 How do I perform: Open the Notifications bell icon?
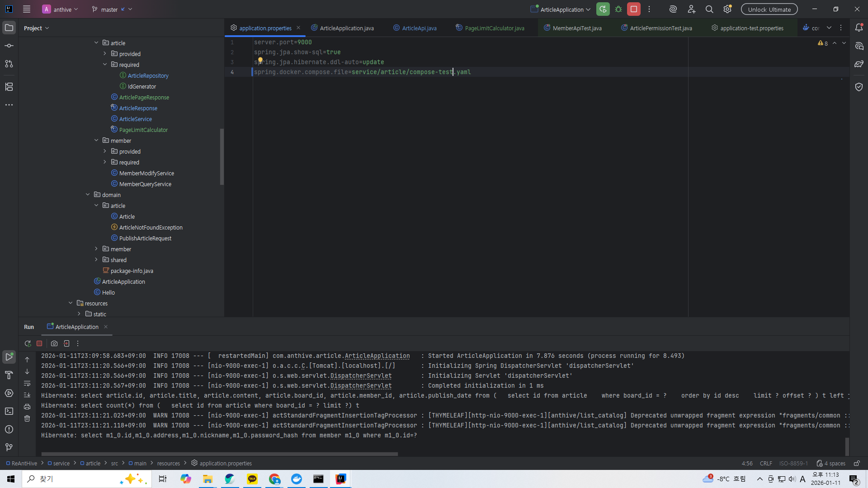point(859,28)
